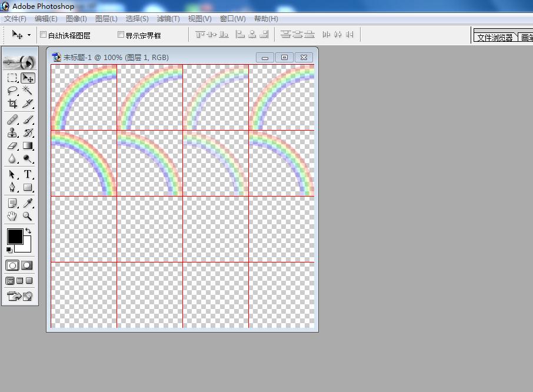Enable the 自动选择图层 checkbox
This screenshot has width=533, height=392.
(43, 35)
